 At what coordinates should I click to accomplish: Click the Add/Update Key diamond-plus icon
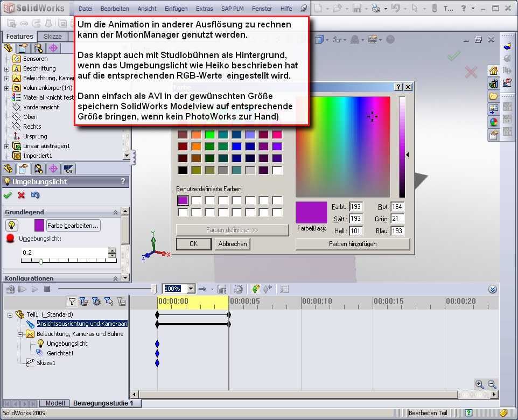tap(268, 289)
